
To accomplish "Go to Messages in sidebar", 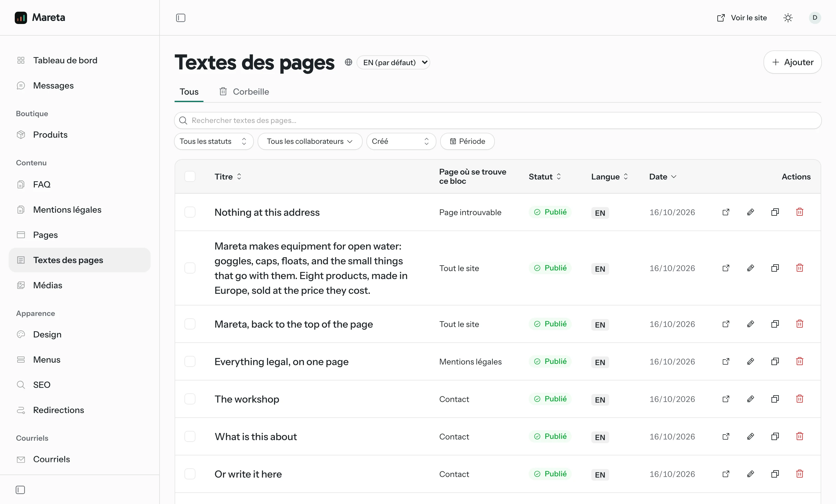I will click(x=79, y=85).
